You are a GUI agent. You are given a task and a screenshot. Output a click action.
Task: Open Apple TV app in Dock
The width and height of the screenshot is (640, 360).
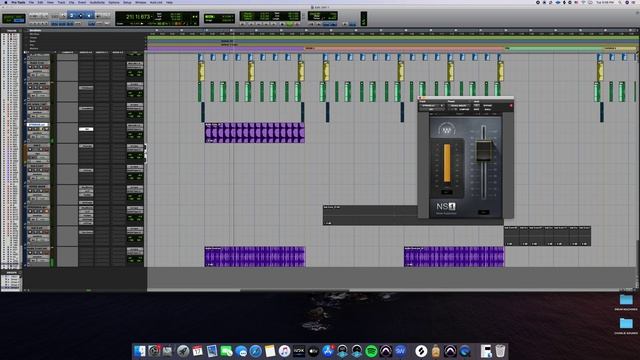coord(313,351)
